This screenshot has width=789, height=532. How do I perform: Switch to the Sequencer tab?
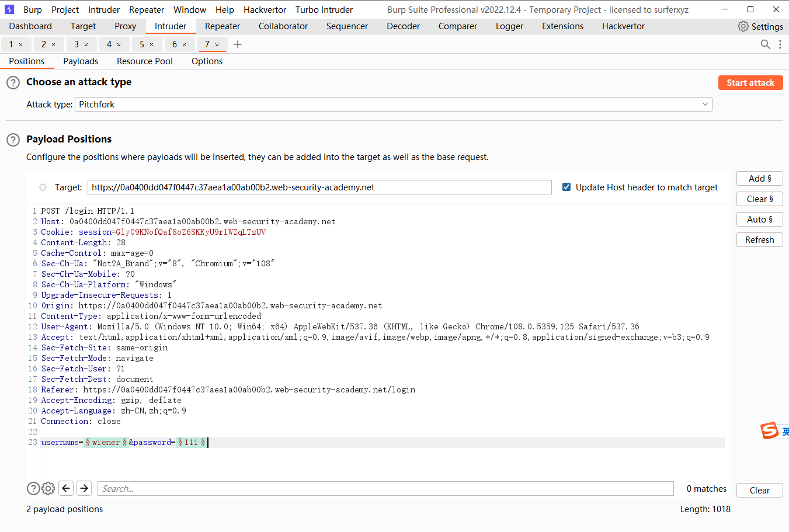(x=347, y=26)
